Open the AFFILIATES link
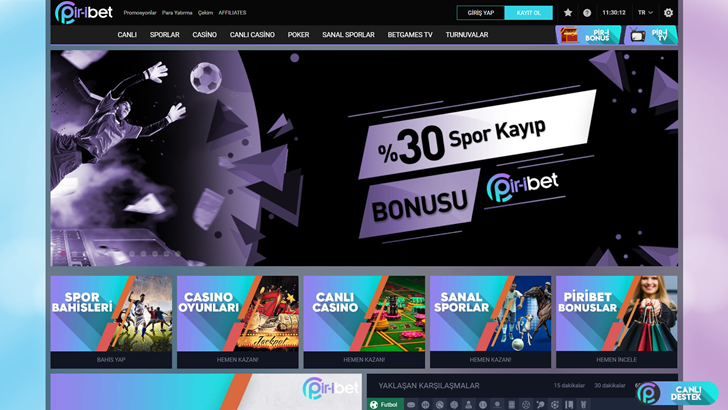 point(232,13)
